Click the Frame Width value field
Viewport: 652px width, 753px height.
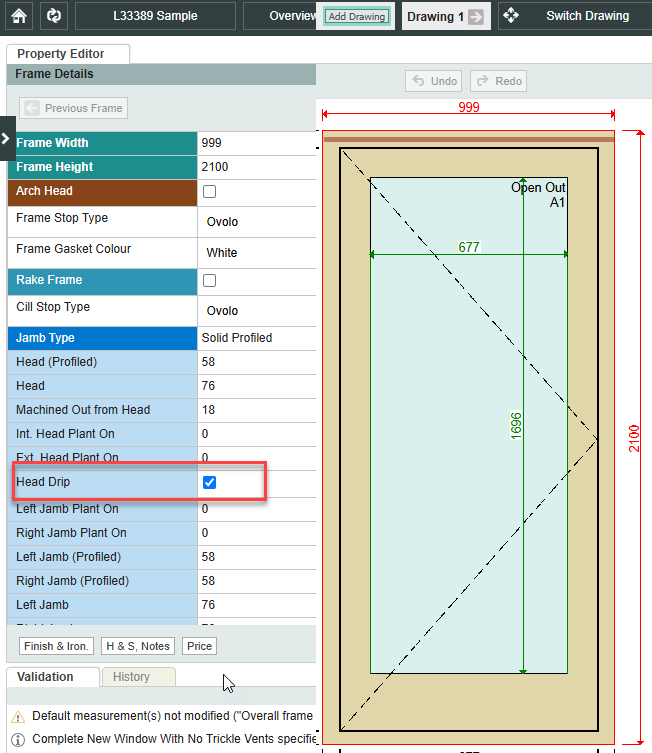point(256,143)
